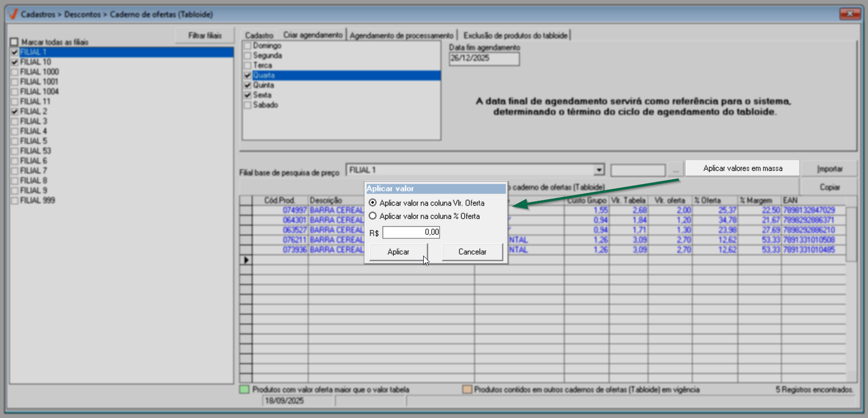The image size is (868, 418).
Task: Open the Filial base de pesquisa dropdown
Action: pos(599,170)
